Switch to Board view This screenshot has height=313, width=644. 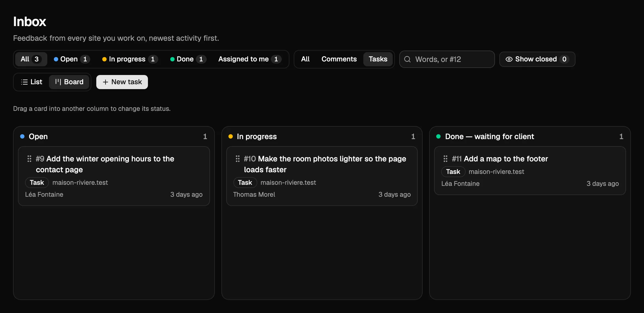[x=69, y=82]
